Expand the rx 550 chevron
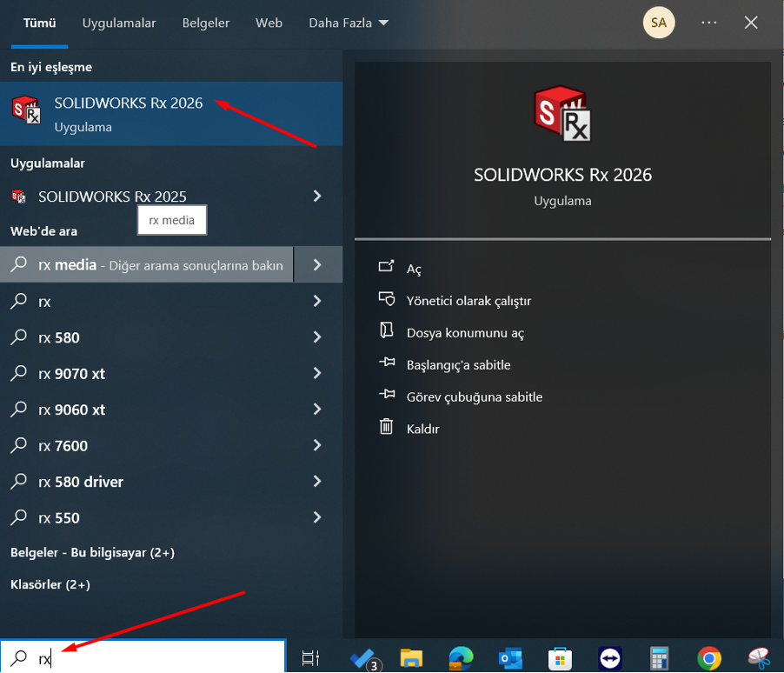The width and height of the screenshot is (784, 673). tap(317, 516)
